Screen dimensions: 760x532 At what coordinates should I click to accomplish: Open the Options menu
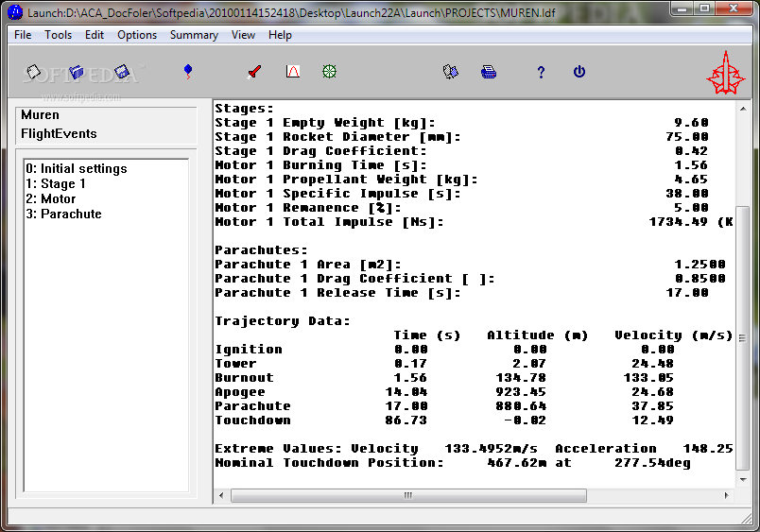coord(137,35)
